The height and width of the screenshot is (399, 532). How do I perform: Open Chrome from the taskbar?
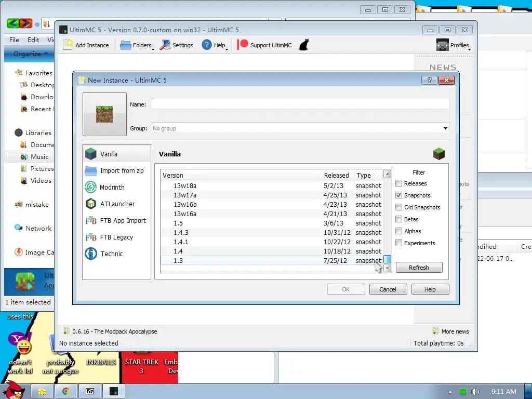click(x=66, y=392)
